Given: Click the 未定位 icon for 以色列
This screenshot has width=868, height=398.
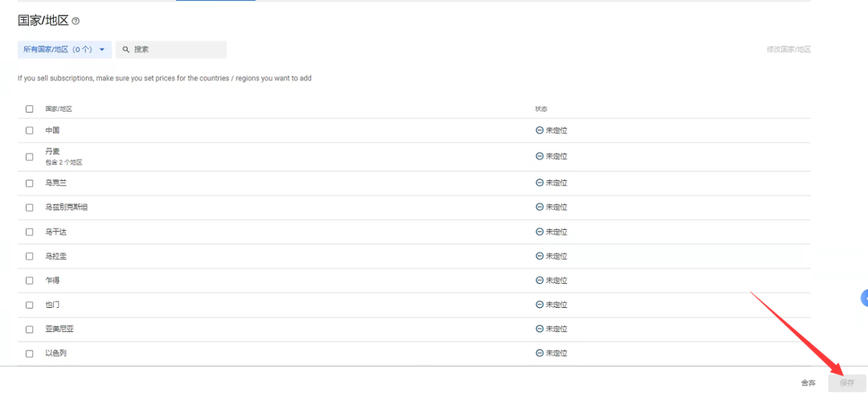Looking at the screenshot, I should [x=539, y=353].
